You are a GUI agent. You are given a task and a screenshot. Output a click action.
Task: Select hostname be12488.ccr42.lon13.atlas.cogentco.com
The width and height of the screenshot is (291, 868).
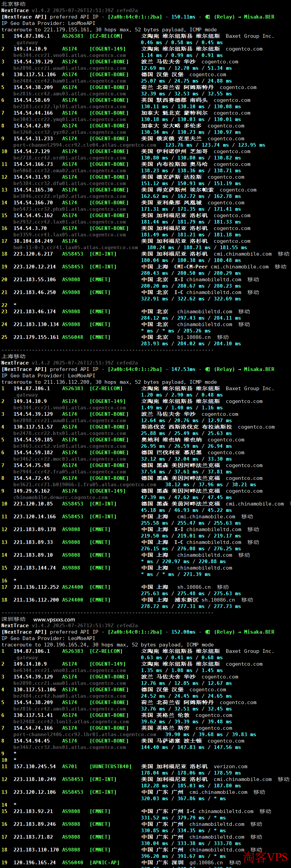(x=71, y=722)
